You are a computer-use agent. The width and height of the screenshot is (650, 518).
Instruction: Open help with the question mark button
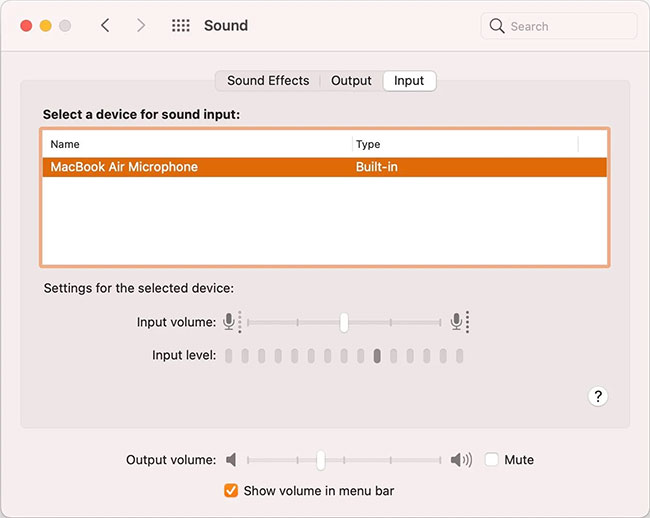pyautogui.click(x=598, y=397)
